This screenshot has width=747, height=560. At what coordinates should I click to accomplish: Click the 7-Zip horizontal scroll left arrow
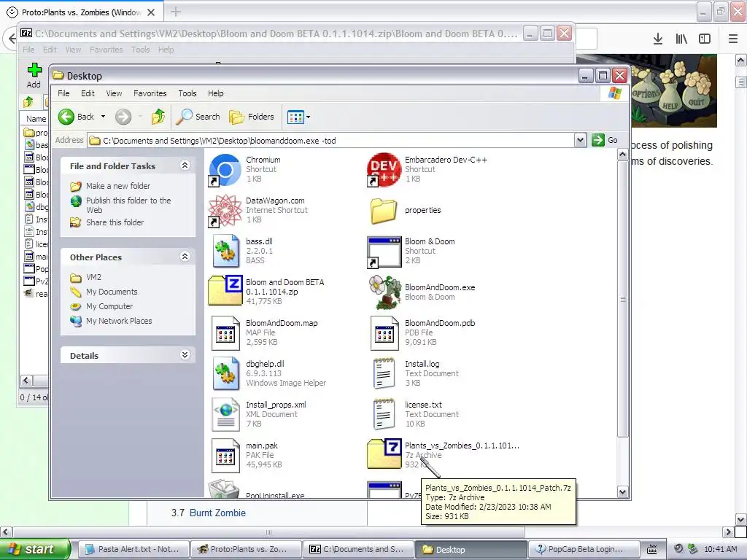click(26, 380)
